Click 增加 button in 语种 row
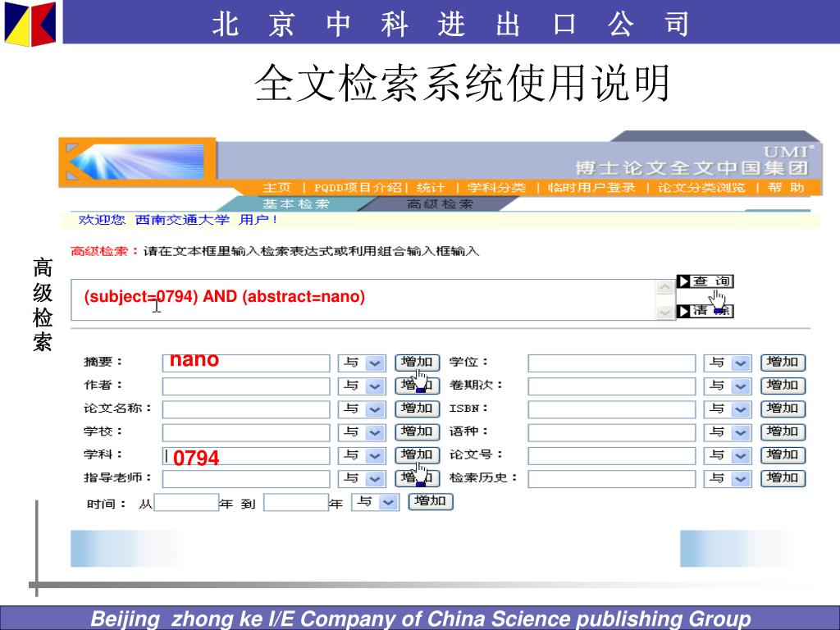 point(783,431)
